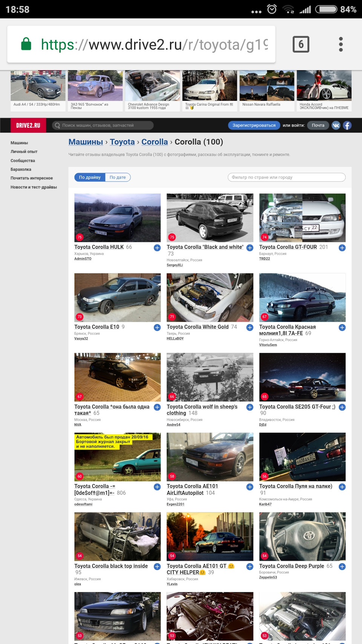Open Toyota Corolla SE205 GT-Four title link

[x=297, y=407]
